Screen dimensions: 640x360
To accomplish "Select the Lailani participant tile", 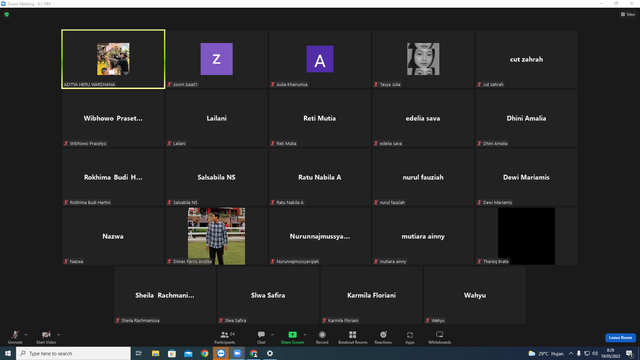I will pos(217,118).
